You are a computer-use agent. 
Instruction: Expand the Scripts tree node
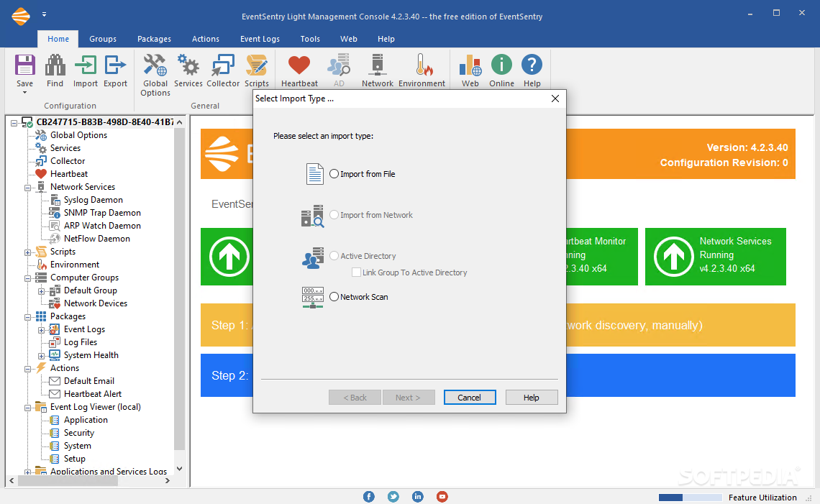point(28,252)
